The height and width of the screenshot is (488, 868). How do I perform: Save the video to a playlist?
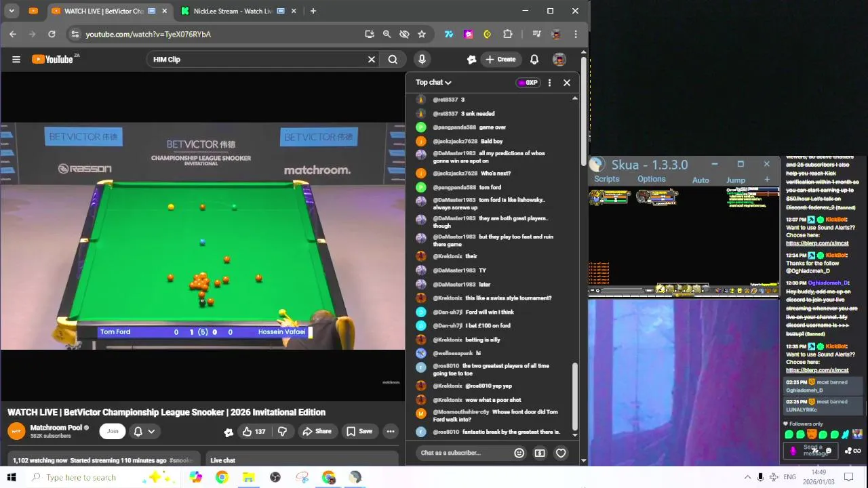[359, 431]
